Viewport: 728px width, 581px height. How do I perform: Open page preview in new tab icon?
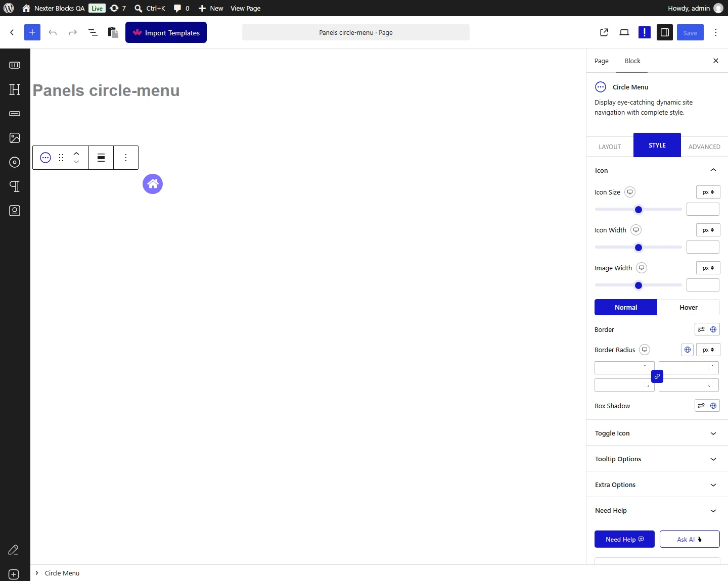(604, 32)
